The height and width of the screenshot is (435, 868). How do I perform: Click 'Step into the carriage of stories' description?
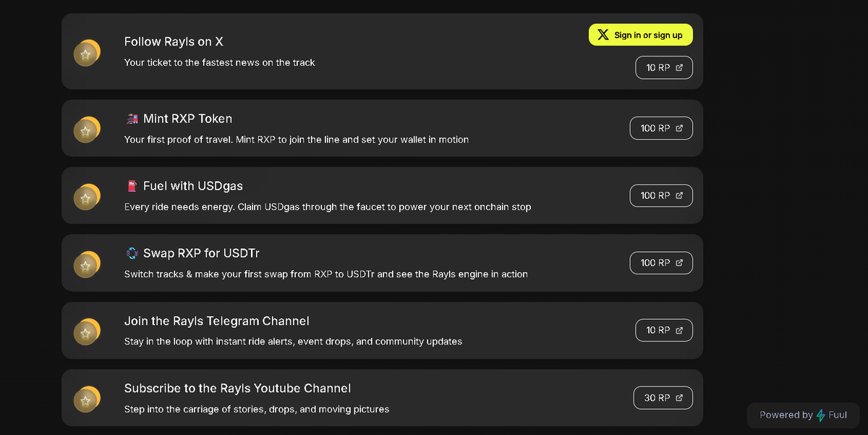(x=257, y=409)
